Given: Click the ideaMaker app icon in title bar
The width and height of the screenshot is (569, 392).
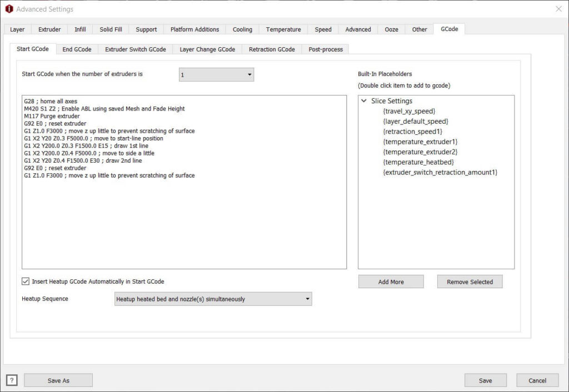Looking at the screenshot, I should click(x=9, y=9).
